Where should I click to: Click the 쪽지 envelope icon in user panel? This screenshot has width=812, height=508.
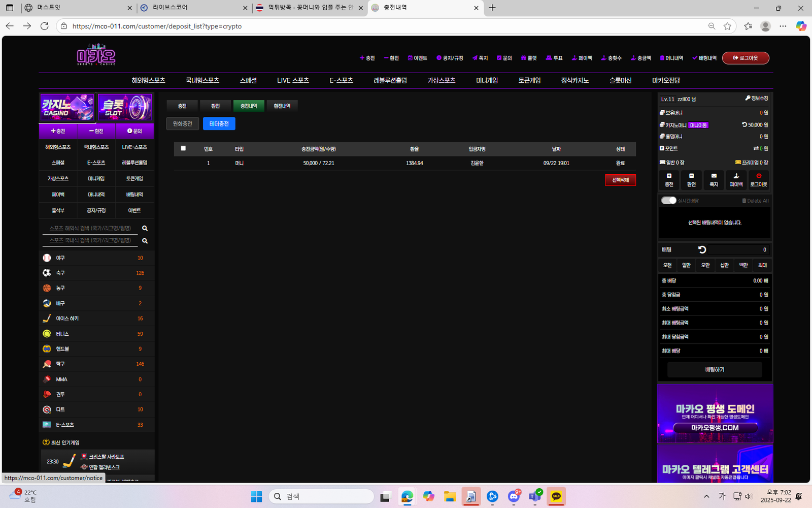point(714,176)
